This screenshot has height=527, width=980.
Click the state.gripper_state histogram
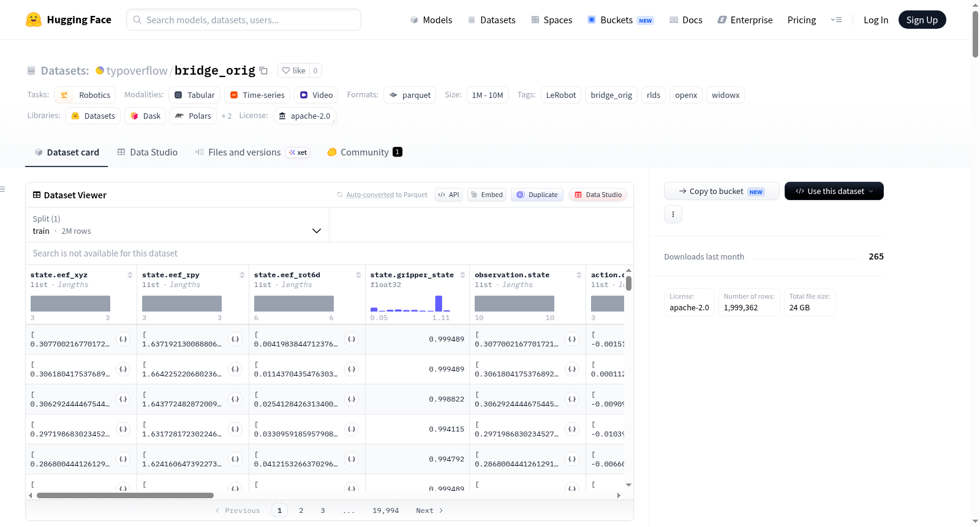410,304
